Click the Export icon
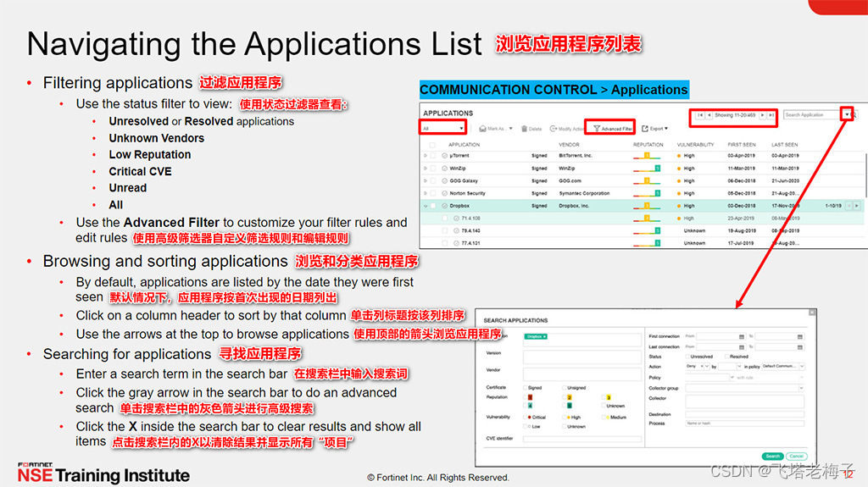868x487 pixels. tap(645, 129)
